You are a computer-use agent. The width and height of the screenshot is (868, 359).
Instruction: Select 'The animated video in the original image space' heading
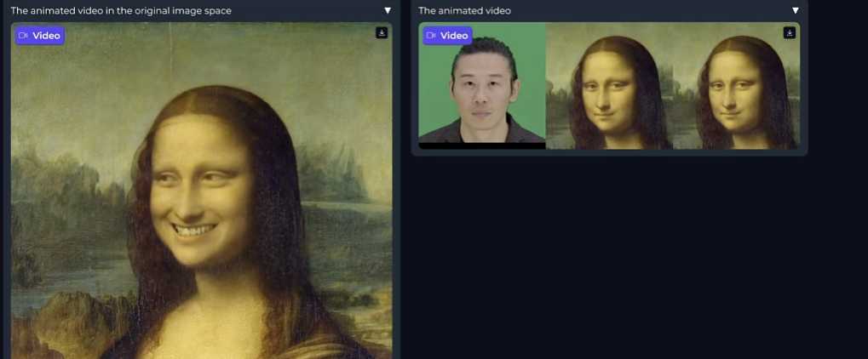(x=121, y=10)
